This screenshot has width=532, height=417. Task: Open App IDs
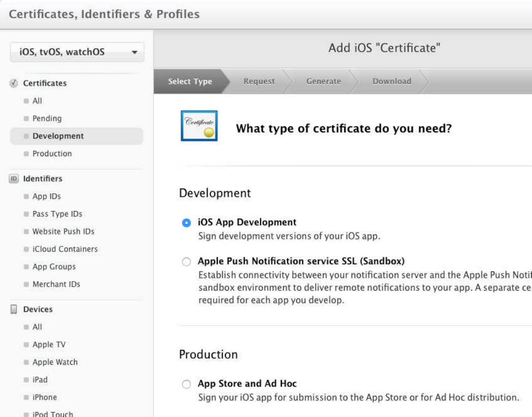pyautogui.click(x=47, y=196)
